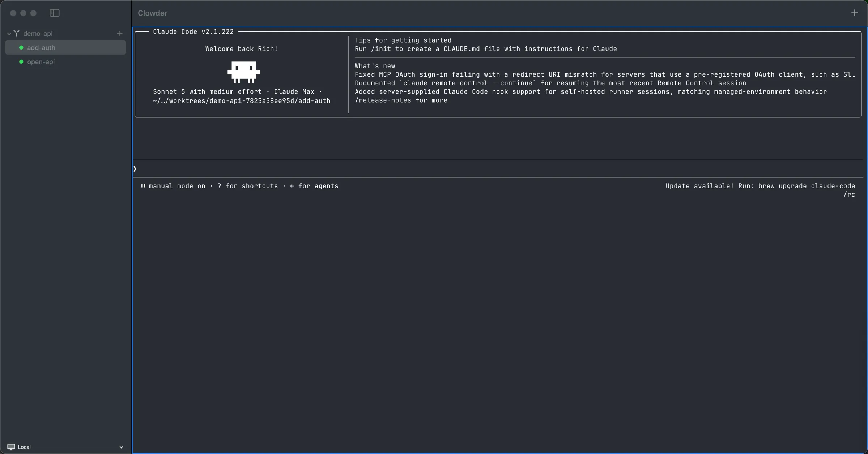This screenshot has width=868, height=454.
Task: Click the Fixed MCP OAuth sign-in line
Action: [605, 74]
